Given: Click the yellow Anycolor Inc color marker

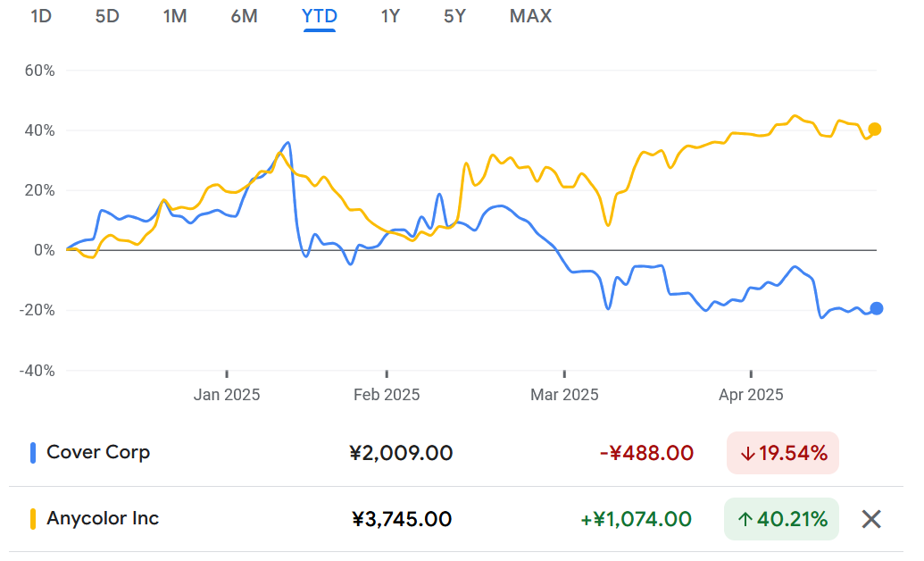Looking at the screenshot, I should click(33, 519).
